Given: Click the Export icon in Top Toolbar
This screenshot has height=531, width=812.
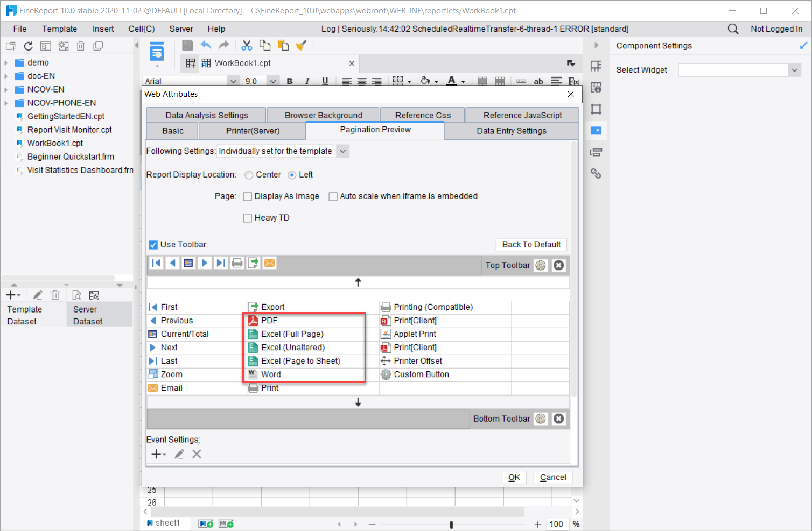Looking at the screenshot, I should [253, 263].
